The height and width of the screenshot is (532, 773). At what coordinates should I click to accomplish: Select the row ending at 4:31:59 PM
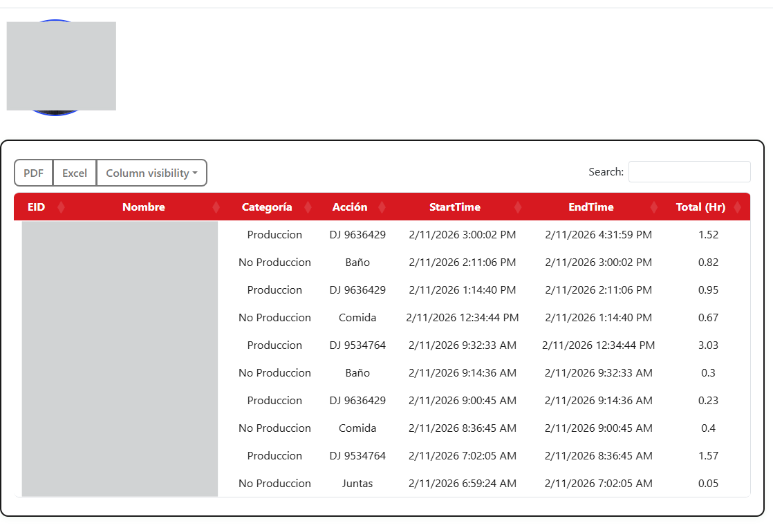tap(598, 235)
